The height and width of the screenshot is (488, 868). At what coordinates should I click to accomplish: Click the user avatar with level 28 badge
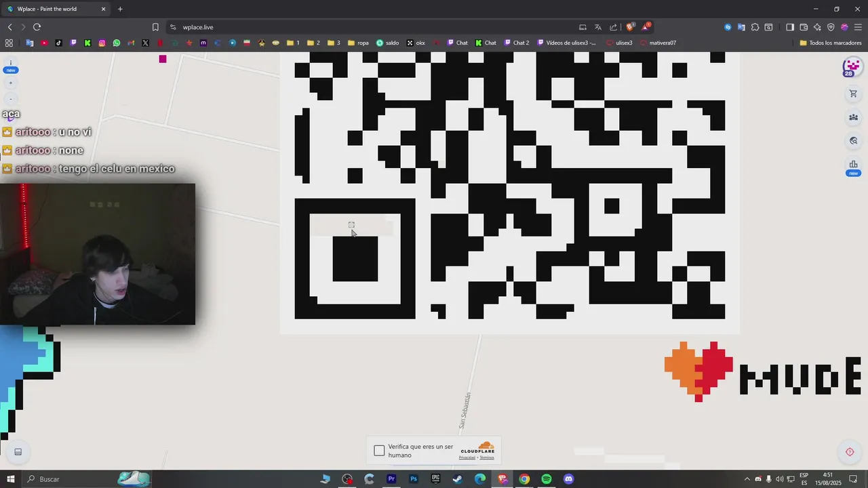851,68
